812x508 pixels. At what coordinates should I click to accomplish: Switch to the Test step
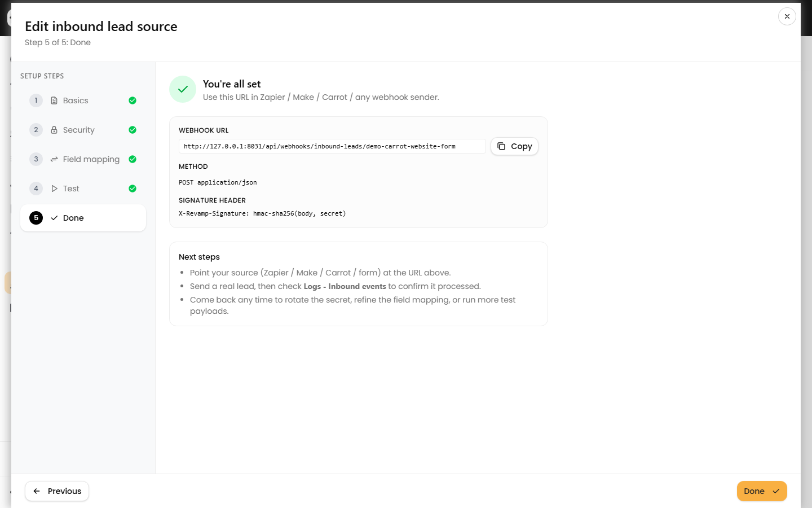[x=83, y=189]
